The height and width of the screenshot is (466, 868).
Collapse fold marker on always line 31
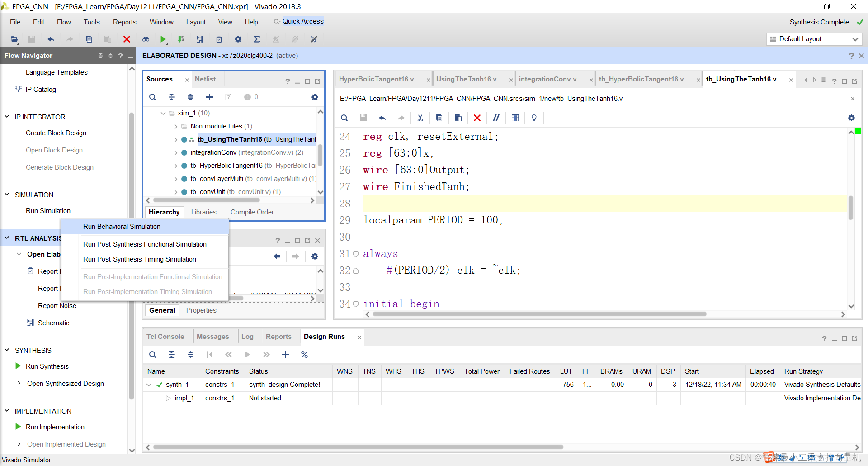tap(356, 254)
